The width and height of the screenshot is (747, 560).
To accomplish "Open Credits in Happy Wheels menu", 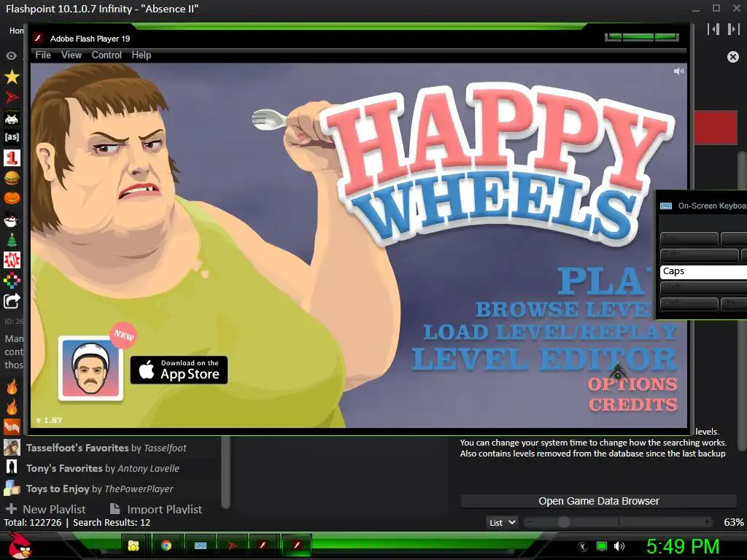I will 632,404.
